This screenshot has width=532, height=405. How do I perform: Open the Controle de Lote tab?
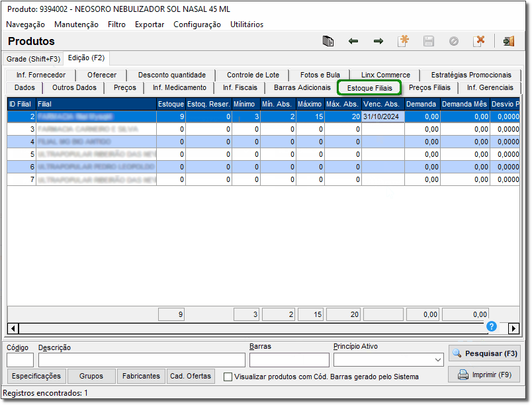[x=253, y=75]
